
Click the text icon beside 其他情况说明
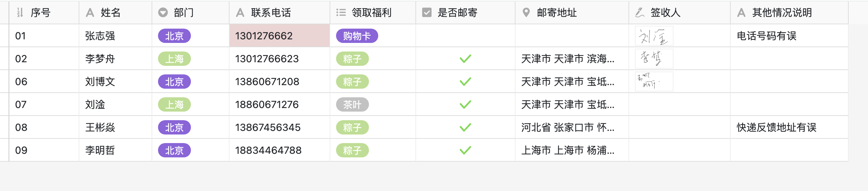click(741, 13)
